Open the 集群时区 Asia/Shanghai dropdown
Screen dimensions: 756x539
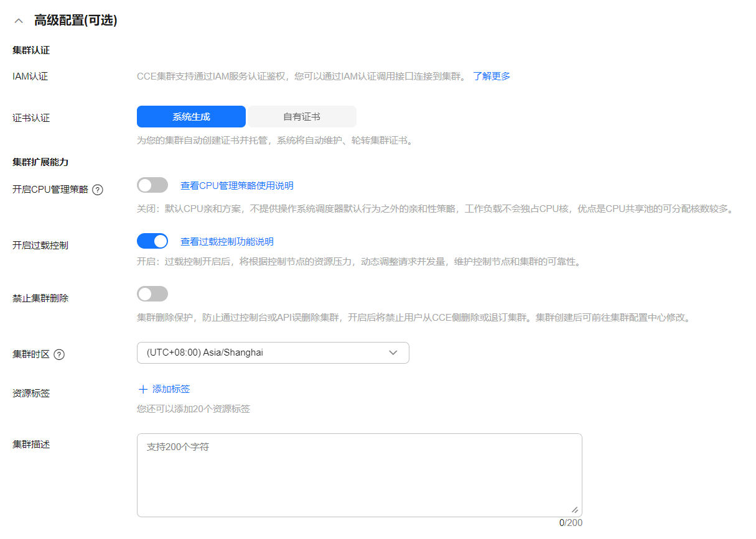(273, 352)
